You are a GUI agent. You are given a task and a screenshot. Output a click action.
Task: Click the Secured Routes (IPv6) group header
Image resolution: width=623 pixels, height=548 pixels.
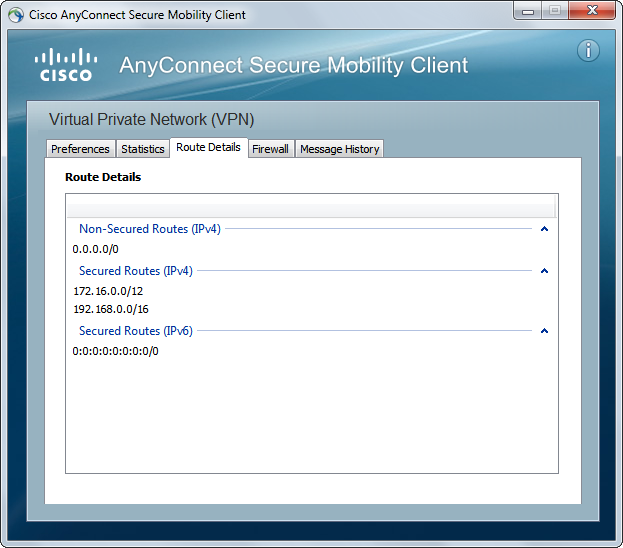(136, 331)
